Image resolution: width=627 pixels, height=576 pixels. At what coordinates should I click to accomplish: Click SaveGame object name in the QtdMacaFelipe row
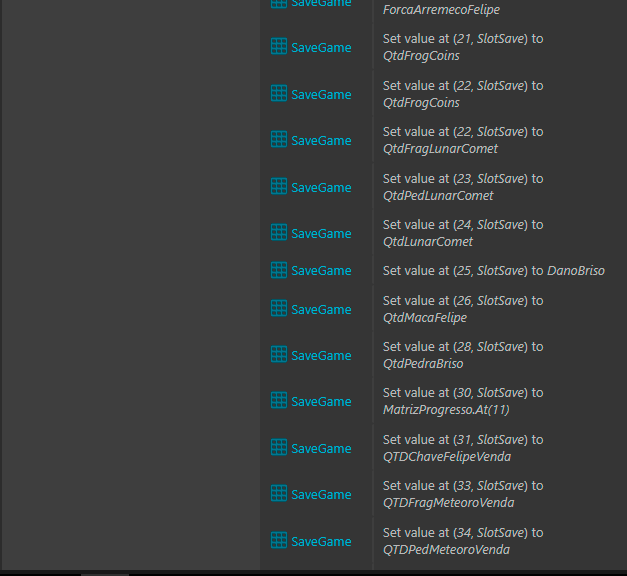click(x=321, y=309)
